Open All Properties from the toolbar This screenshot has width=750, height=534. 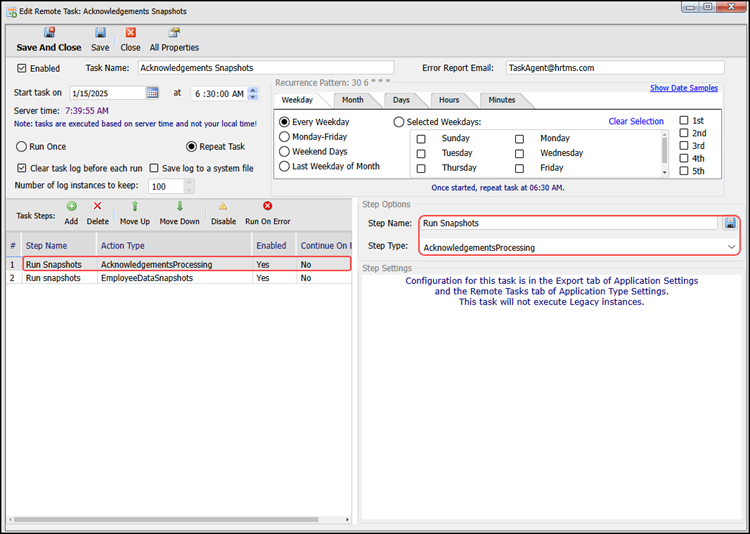(x=174, y=32)
